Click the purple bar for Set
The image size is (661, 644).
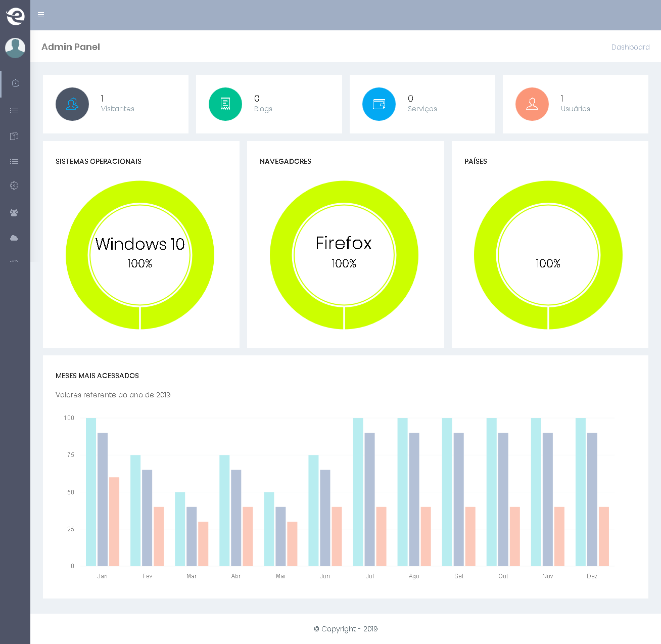[459, 499]
